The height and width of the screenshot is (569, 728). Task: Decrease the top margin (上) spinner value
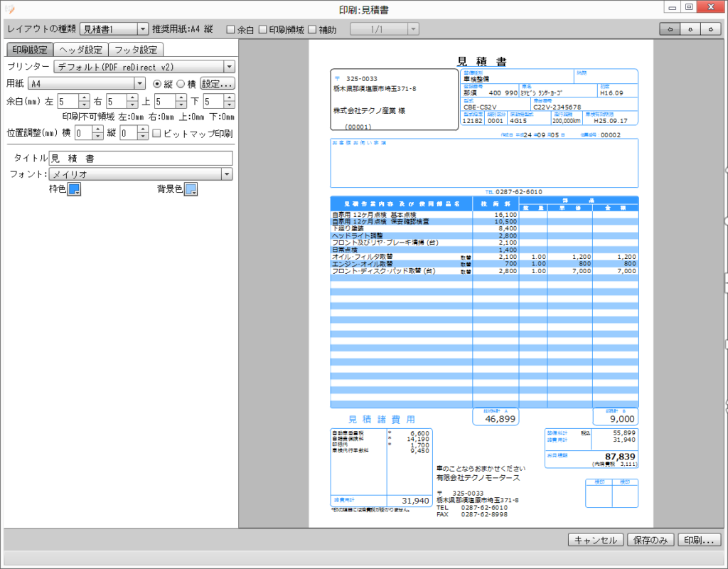tap(181, 105)
